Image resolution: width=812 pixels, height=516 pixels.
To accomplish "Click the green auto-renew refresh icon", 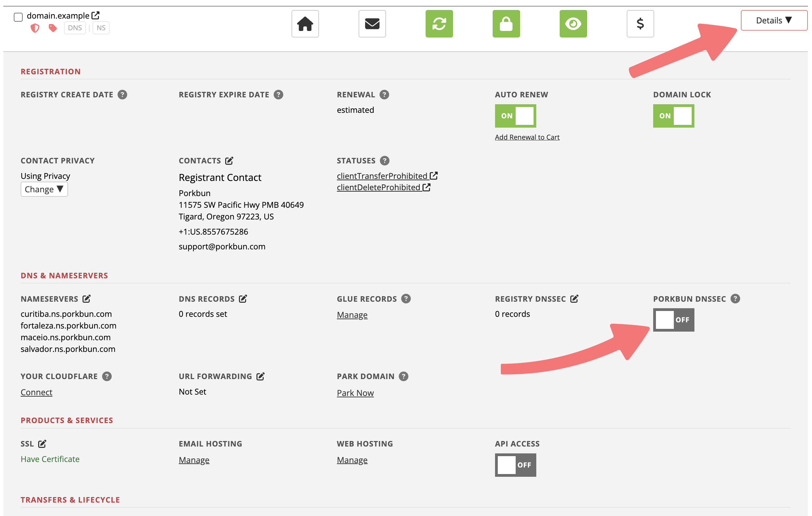I will (x=439, y=24).
